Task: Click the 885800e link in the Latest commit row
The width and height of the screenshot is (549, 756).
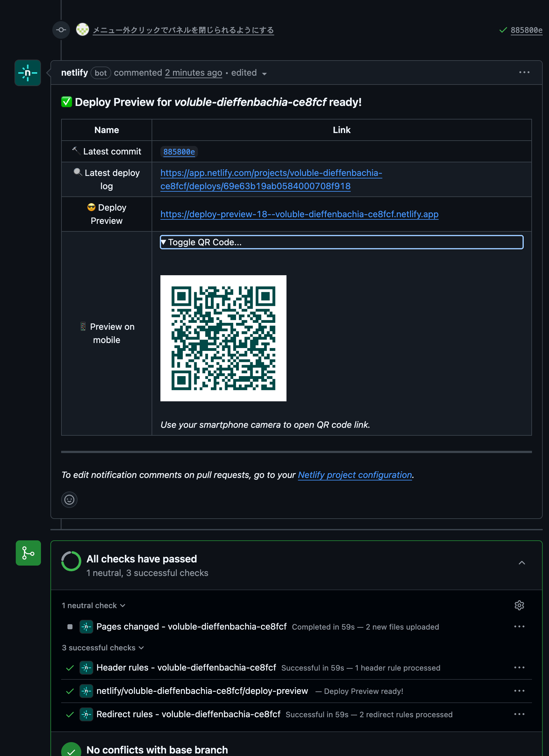Action: (179, 152)
